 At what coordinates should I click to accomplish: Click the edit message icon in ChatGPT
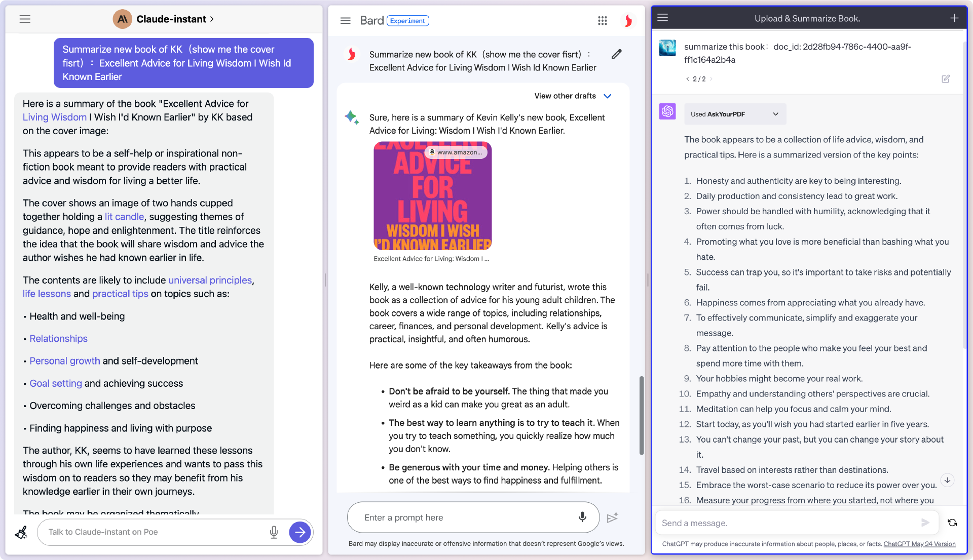(946, 79)
